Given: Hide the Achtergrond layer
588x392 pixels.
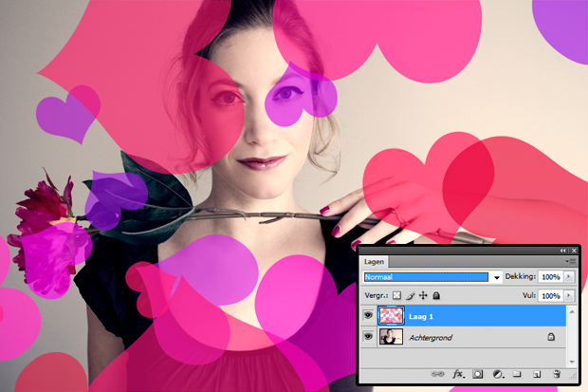Looking at the screenshot, I should point(368,336).
